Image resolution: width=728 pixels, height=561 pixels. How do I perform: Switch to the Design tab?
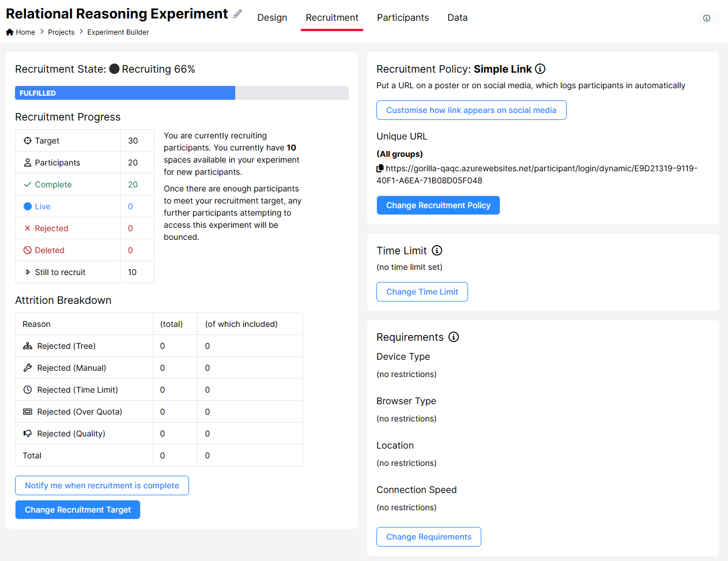pos(272,18)
